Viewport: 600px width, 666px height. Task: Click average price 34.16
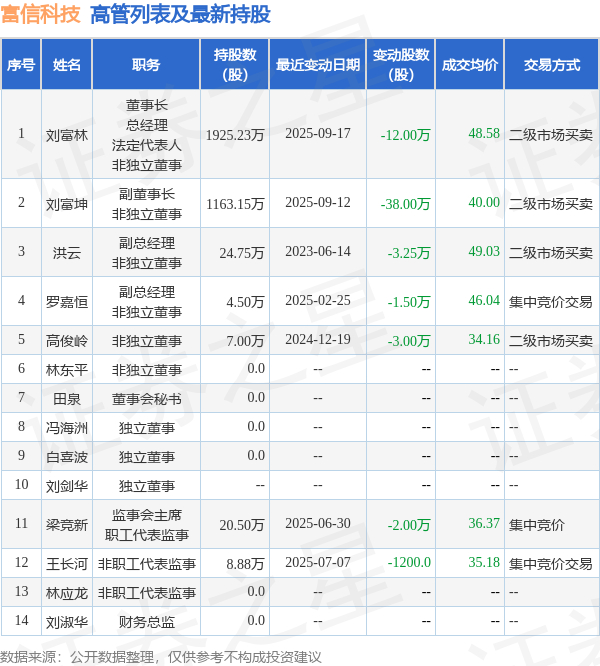(x=484, y=339)
